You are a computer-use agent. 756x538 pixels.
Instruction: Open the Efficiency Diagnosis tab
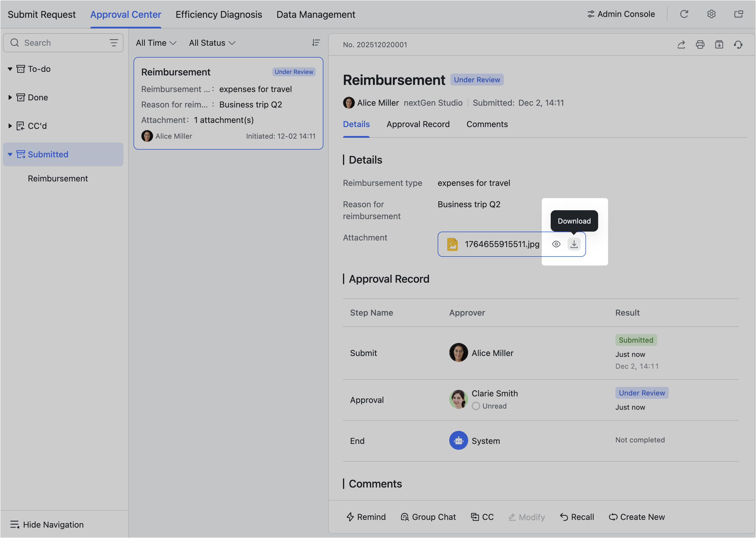tap(218, 15)
